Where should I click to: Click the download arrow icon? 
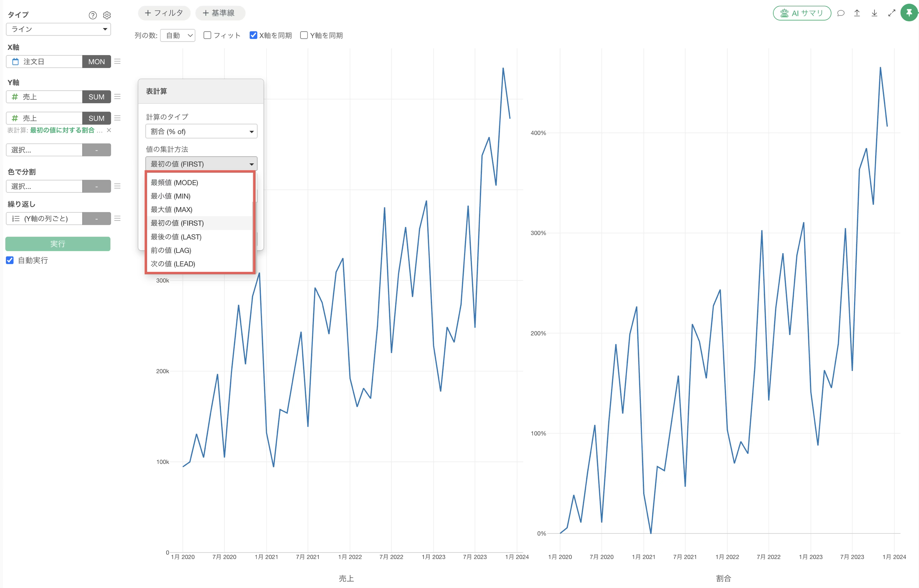[x=874, y=13]
